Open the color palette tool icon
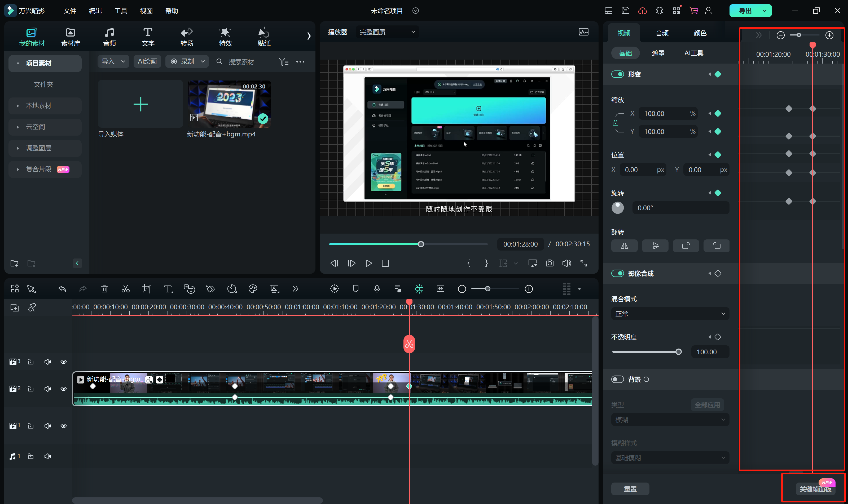 pos(253,289)
